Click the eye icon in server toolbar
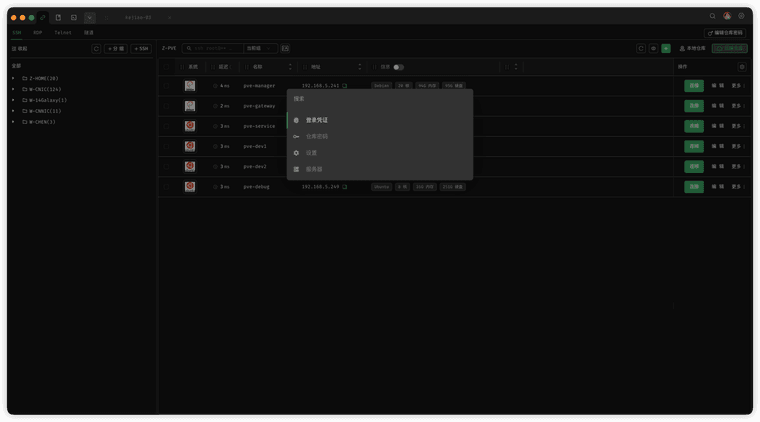This screenshot has height=422, width=760. 653,48
